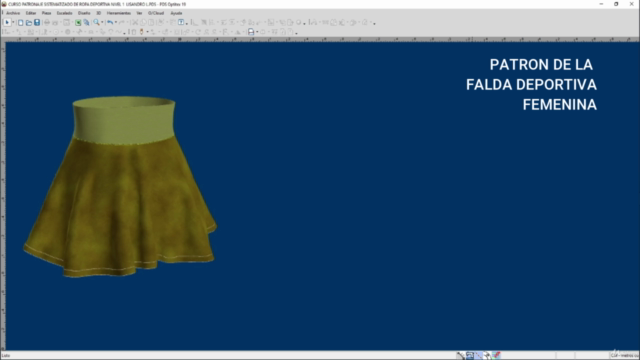Click the Redo arrow icon
The height and width of the screenshot is (360, 640).
tap(122, 22)
